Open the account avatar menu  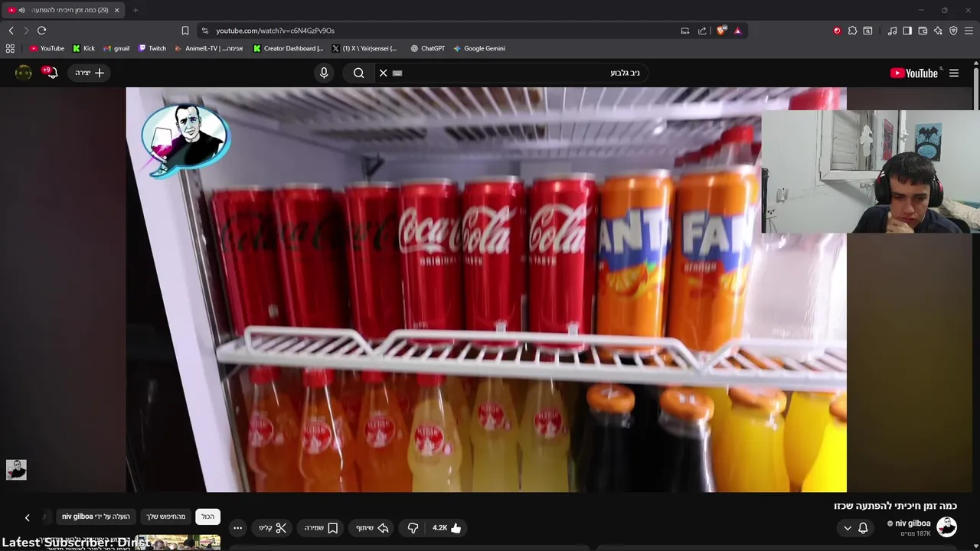(x=24, y=73)
